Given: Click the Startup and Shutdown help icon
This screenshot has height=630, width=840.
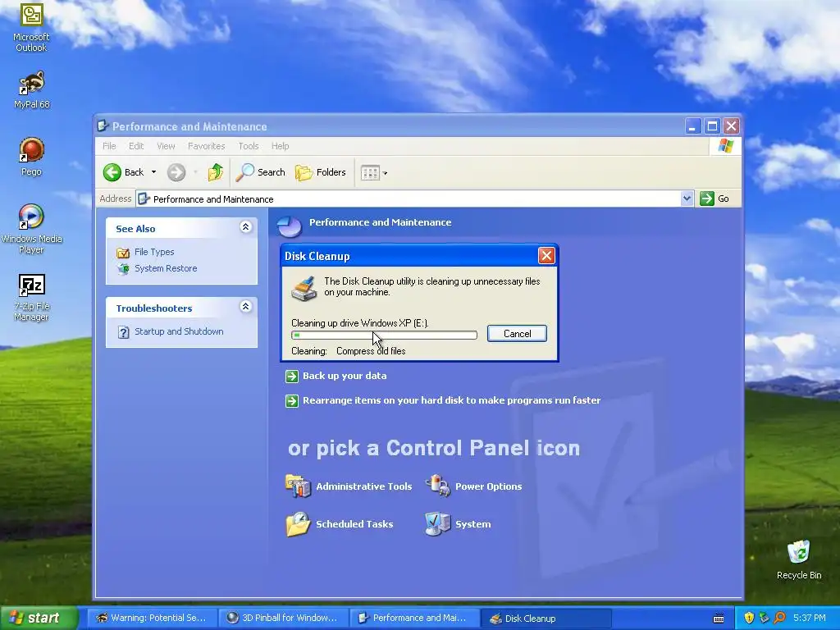Looking at the screenshot, I should click(x=123, y=333).
